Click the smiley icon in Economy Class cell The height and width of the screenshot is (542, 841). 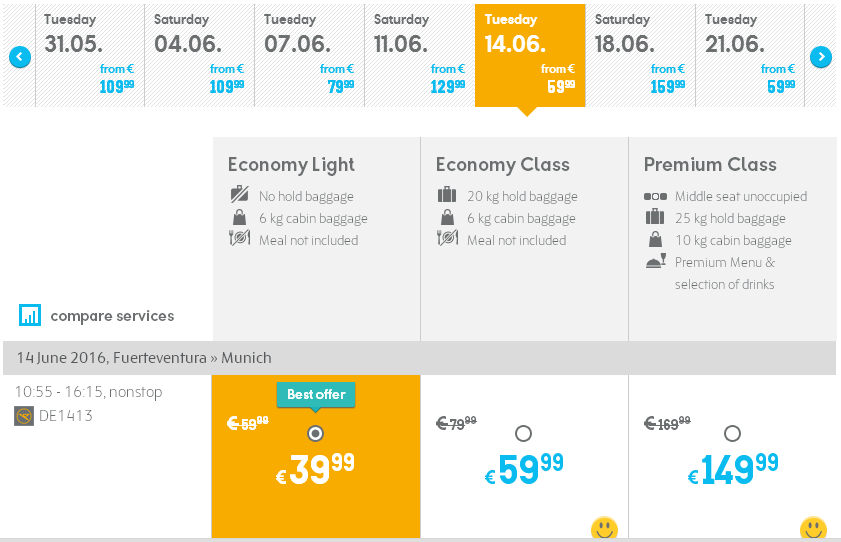(604, 529)
